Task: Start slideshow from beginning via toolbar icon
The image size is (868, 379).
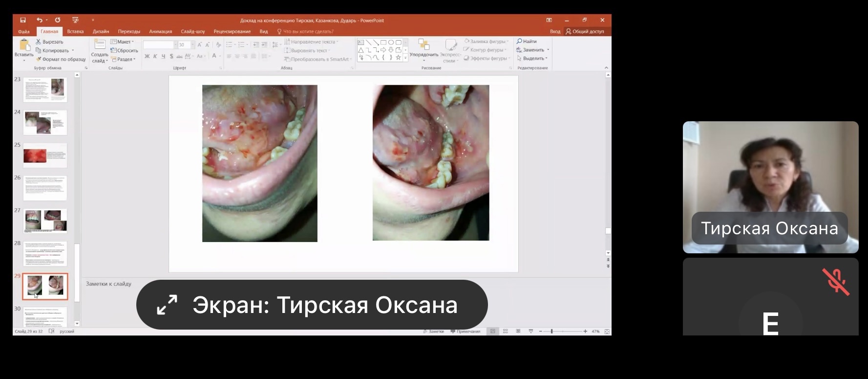Action: 75,20
